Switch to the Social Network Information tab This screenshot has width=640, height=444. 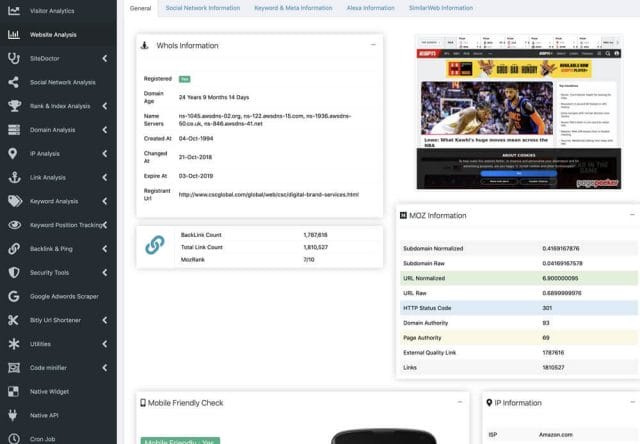[202, 8]
